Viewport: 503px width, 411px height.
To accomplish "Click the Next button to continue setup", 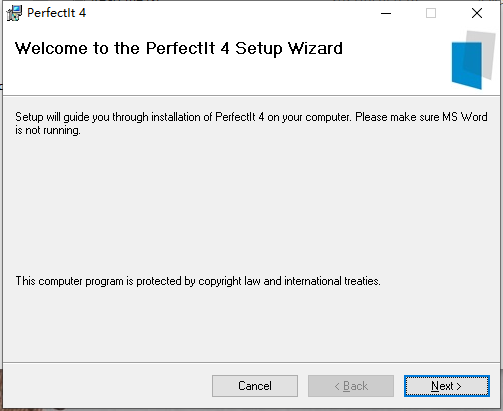I will (x=447, y=386).
